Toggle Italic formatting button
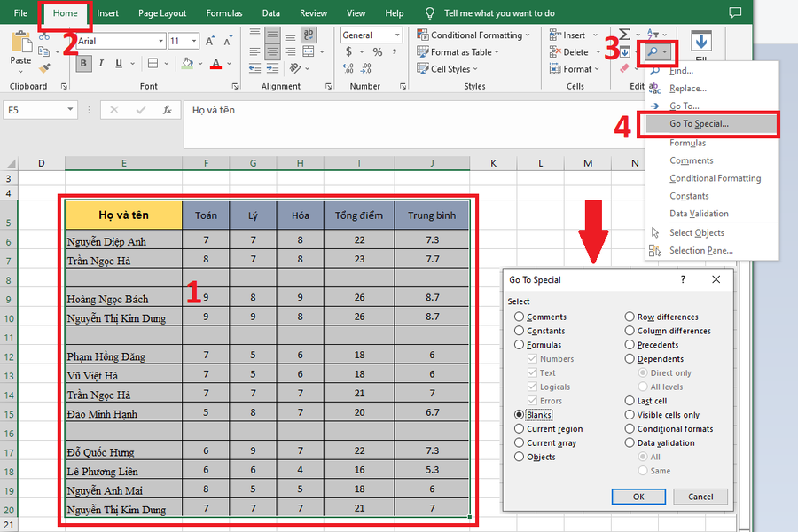 101,63
